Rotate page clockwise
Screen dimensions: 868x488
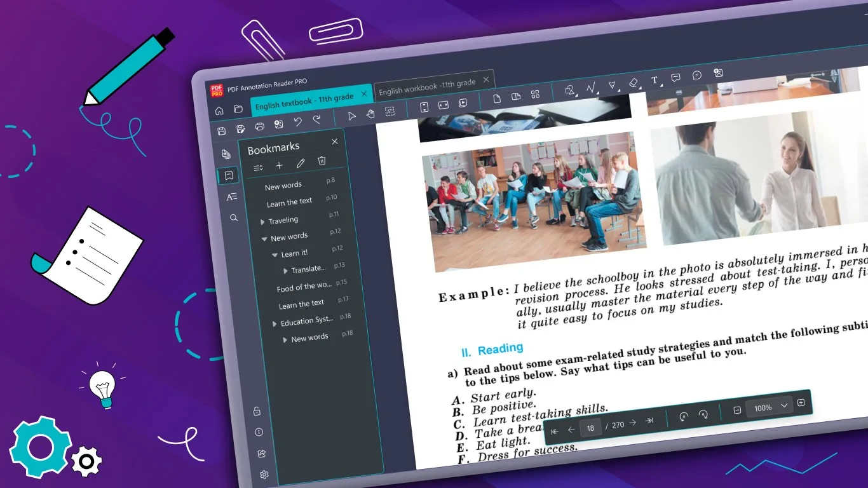pyautogui.click(x=703, y=414)
